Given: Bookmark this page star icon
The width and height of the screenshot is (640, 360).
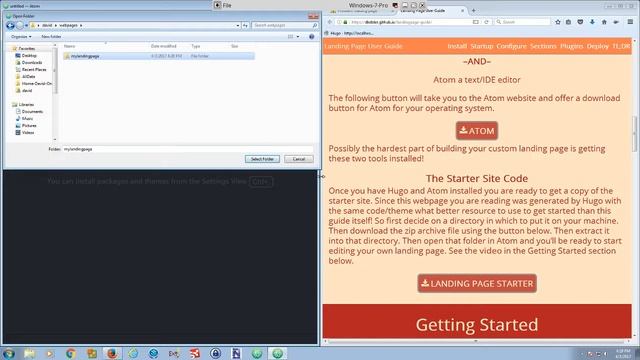Looking at the screenshot, I should [x=558, y=22].
